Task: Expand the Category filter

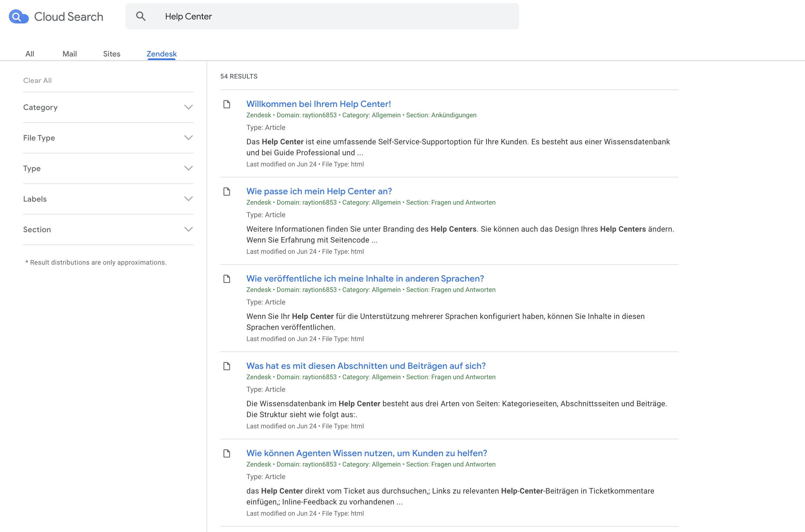Action: coord(189,107)
